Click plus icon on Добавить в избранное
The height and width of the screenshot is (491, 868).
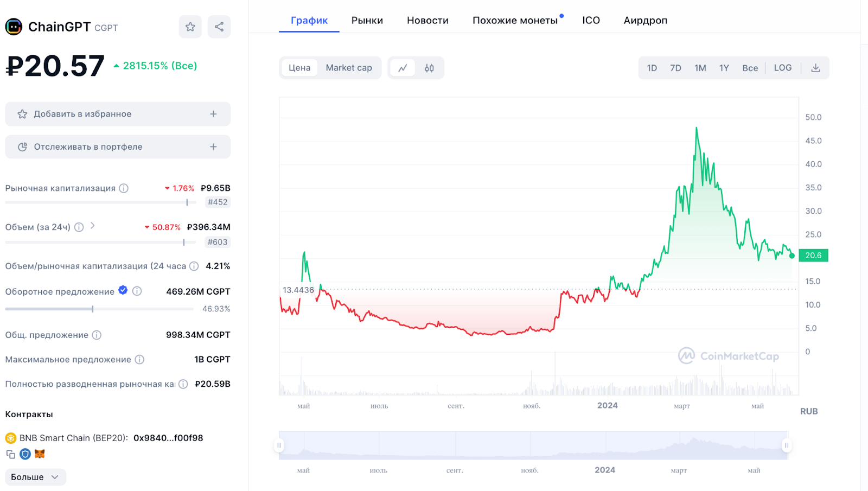[x=213, y=114]
